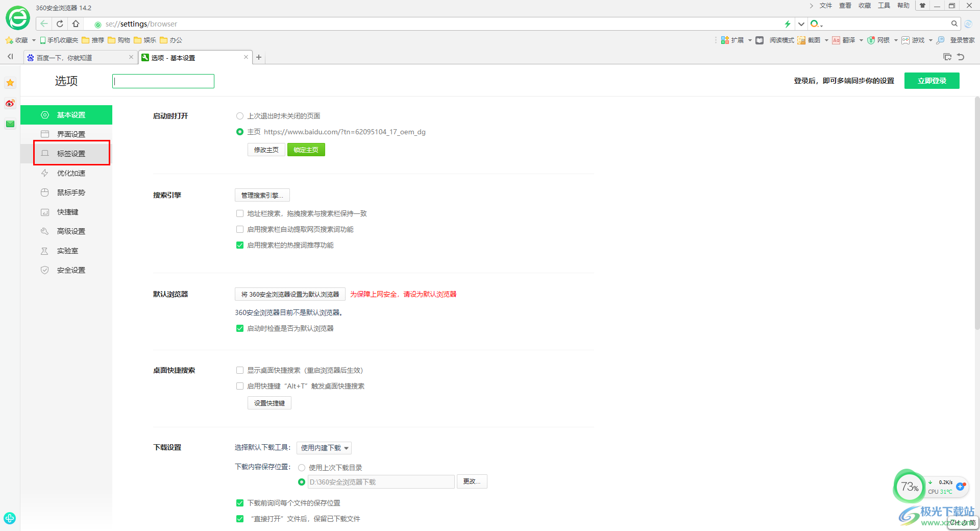Open the 帮助 menu
The image size is (980, 531).
[903, 6]
